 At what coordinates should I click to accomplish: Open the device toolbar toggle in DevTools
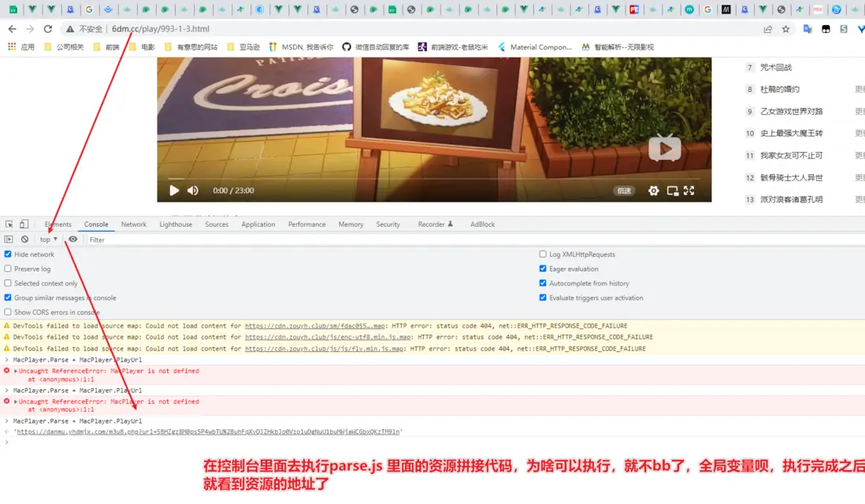pos(22,224)
